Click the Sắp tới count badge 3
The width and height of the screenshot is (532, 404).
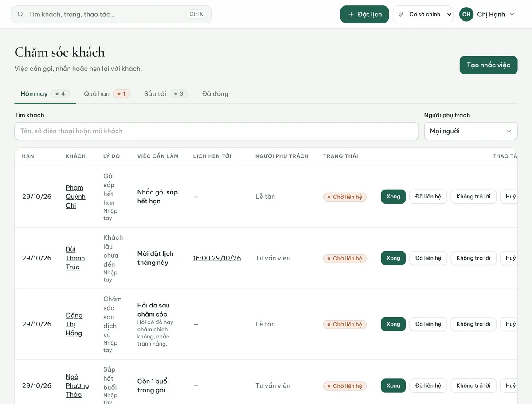click(x=179, y=94)
